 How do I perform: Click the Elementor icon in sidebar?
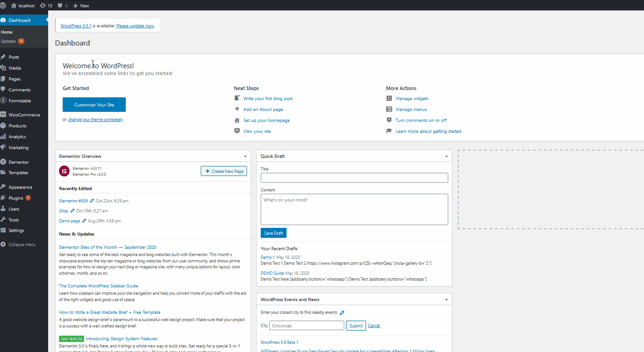[x=3, y=162]
